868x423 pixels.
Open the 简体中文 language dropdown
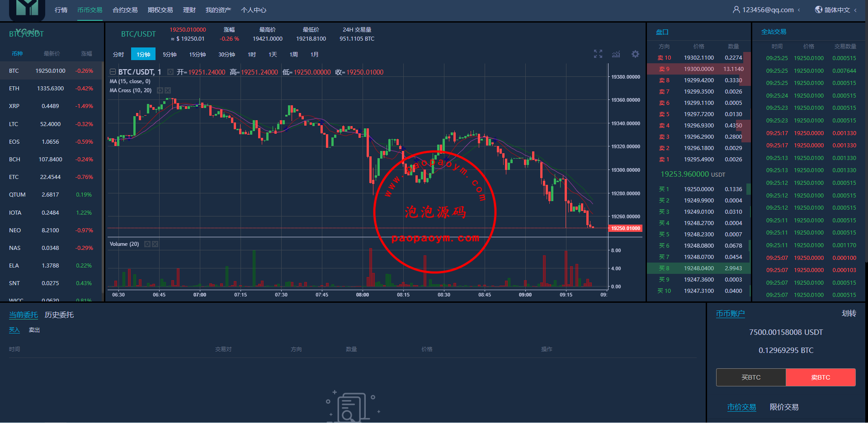(x=855, y=10)
